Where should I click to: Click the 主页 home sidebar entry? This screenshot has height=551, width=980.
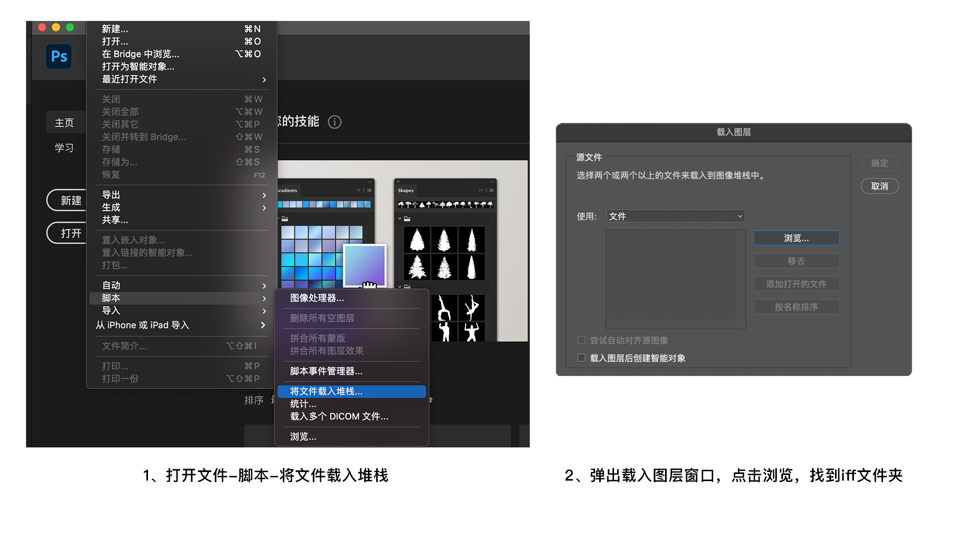[64, 123]
